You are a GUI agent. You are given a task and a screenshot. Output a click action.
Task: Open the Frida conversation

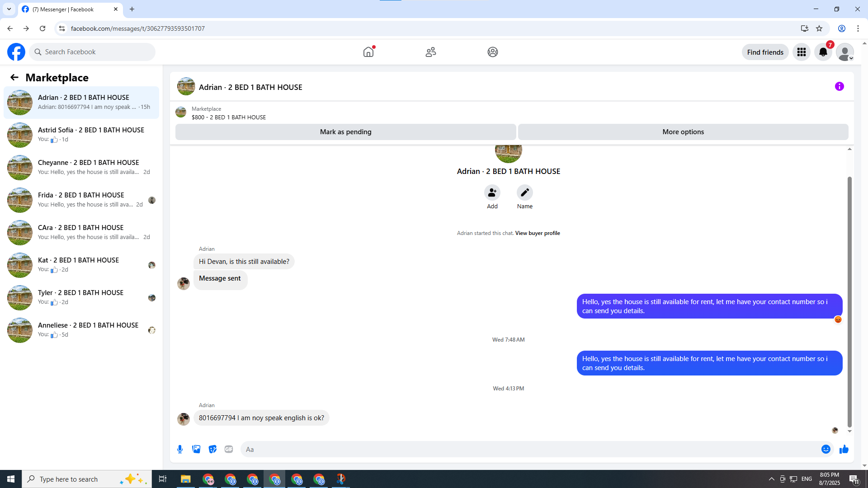tap(81, 200)
